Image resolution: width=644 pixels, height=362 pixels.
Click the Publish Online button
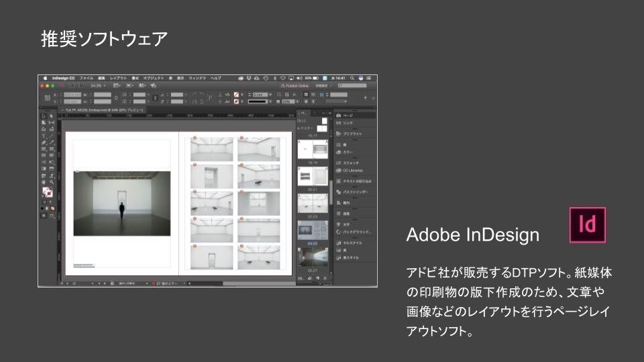[x=296, y=86]
